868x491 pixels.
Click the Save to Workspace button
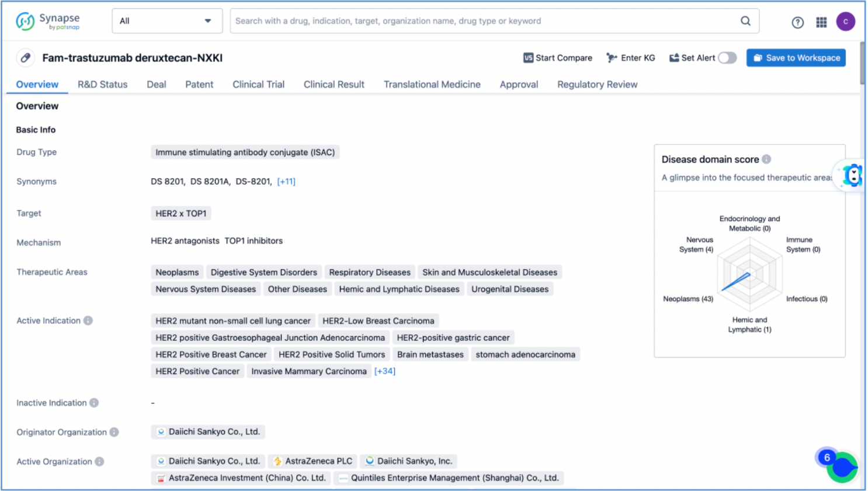[x=796, y=58]
